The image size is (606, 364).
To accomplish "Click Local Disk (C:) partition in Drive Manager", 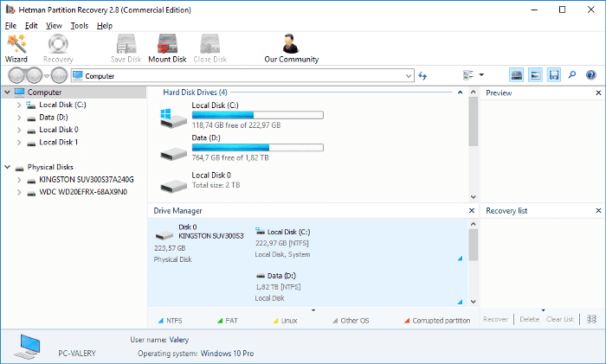I will point(282,232).
